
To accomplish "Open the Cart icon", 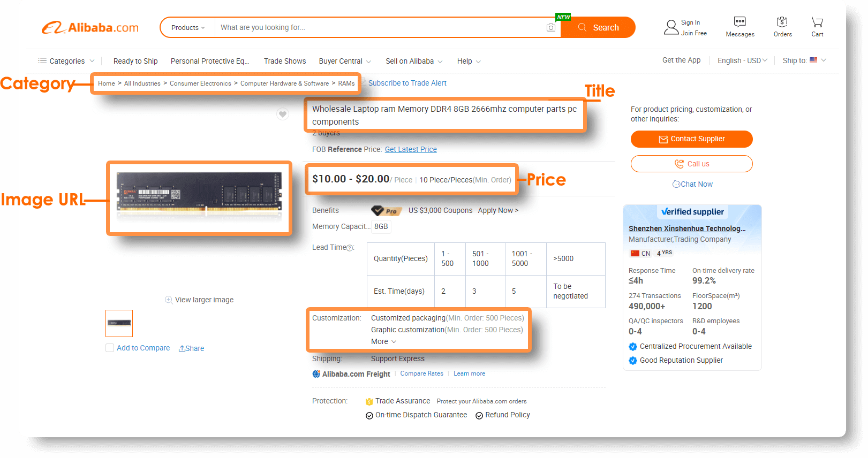I will coord(817,22).
